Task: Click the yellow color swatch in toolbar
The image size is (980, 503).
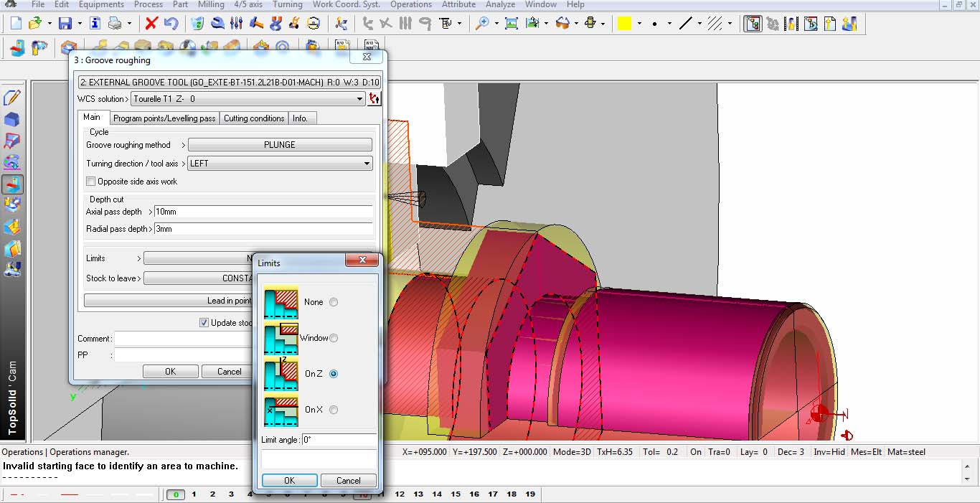Action: [x=624, y=24]
